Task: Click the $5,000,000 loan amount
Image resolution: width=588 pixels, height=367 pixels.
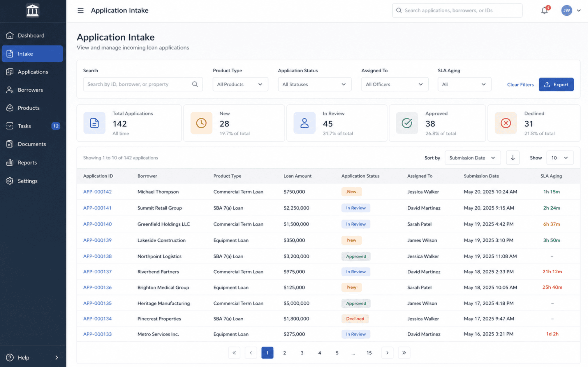Action: pos(296,303)
